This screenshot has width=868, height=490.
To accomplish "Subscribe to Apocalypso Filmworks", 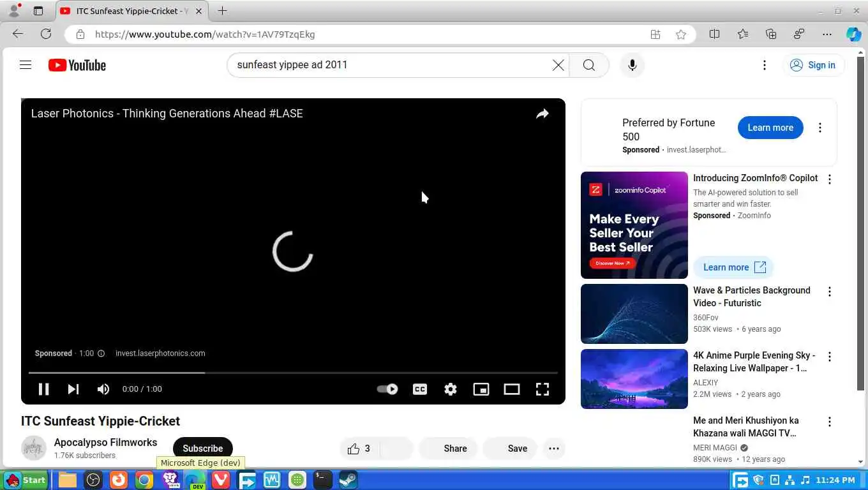I will [x=203, y=449].
